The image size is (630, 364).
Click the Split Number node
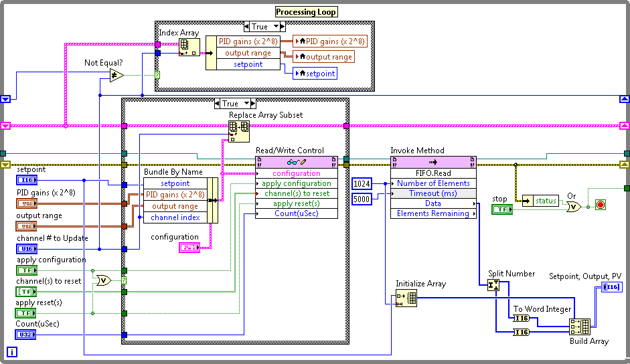493,285
